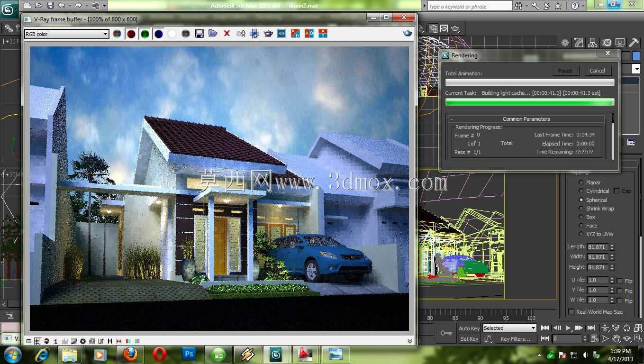Click the Total Animation progress bar
The image size is (644, 364).
point(530,82)
